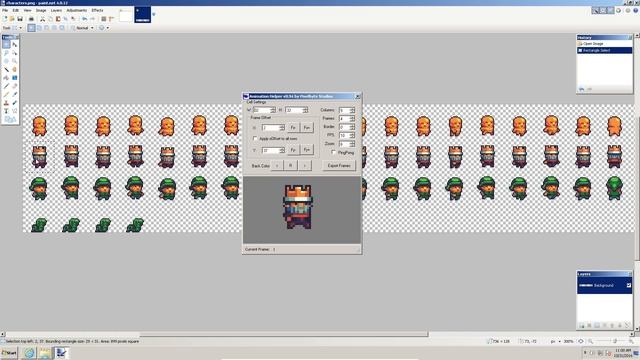Click the FPS spinner field
This screenshot has width=640, height=360.
pos(347,135)
